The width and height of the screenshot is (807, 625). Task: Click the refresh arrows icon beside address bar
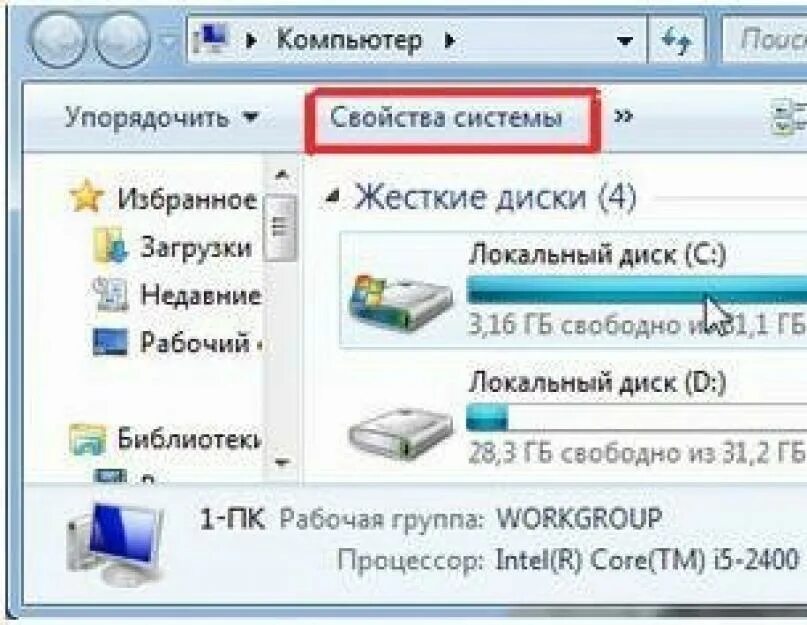[676, 40]
